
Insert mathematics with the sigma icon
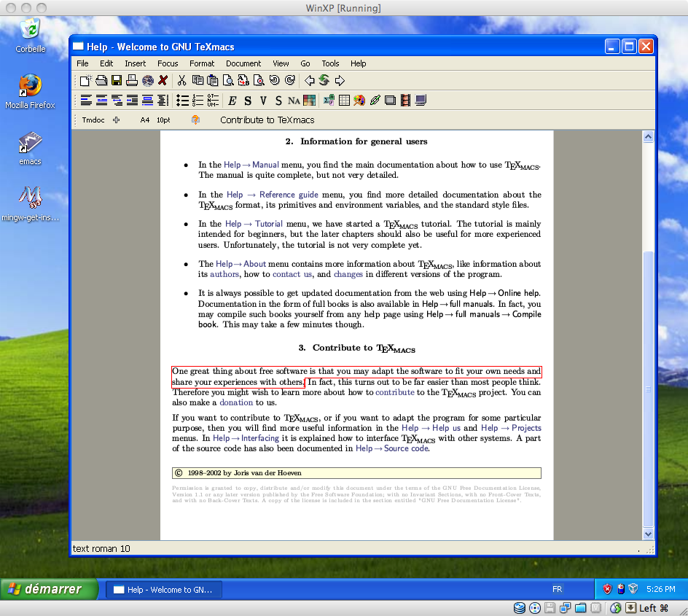[x=329, y=101]
